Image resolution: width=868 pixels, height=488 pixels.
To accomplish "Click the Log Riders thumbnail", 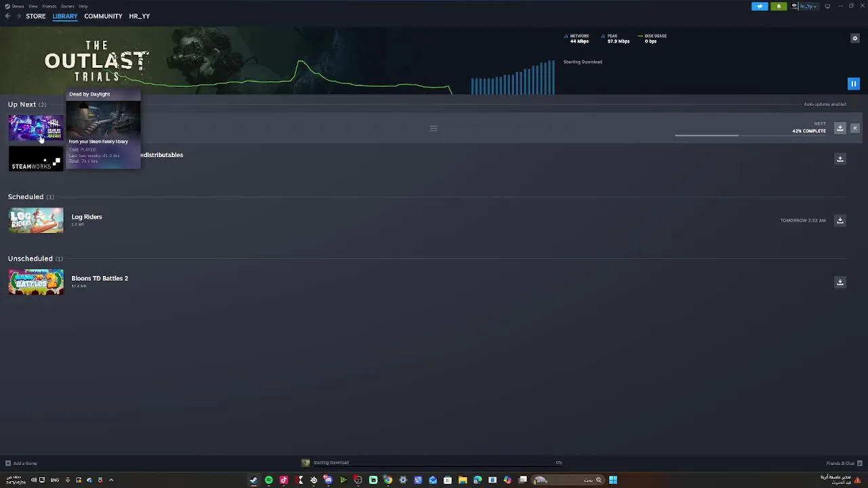I will [36, 220].
